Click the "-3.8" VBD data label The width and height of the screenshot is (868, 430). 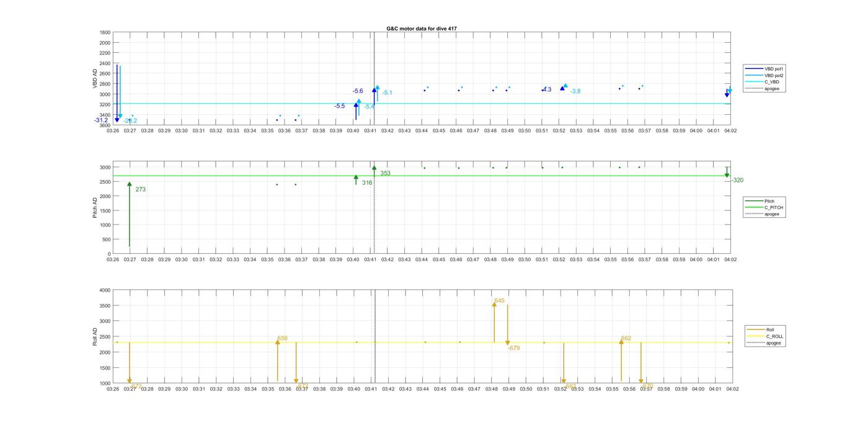[575, 91]
